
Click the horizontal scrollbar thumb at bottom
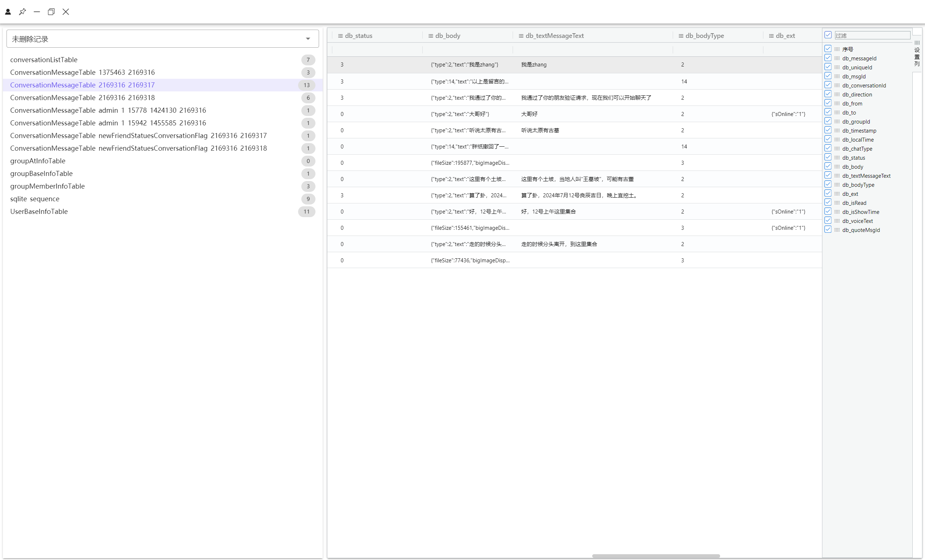click(656, 556)
